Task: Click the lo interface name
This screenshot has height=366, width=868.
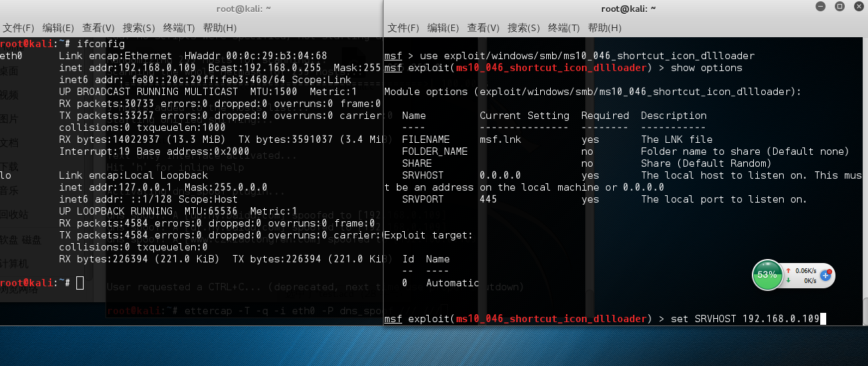Action: (6, 175)
